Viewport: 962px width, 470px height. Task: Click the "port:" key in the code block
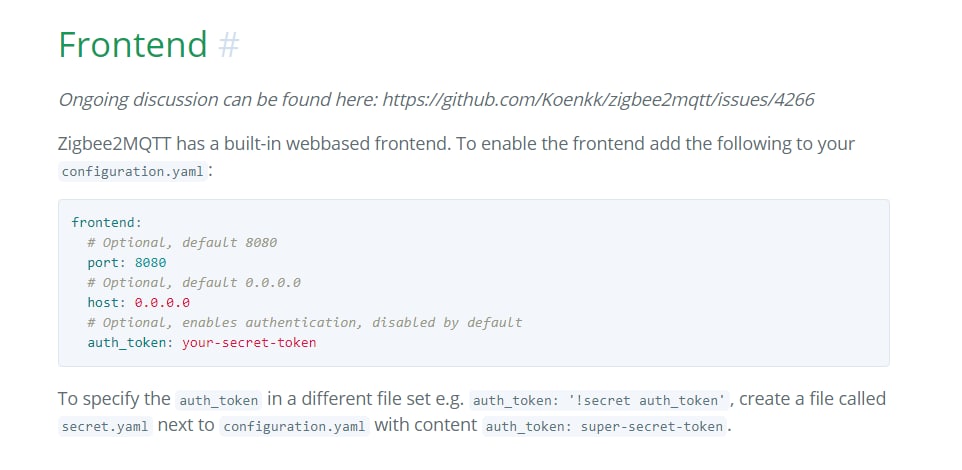click(106, 262)
